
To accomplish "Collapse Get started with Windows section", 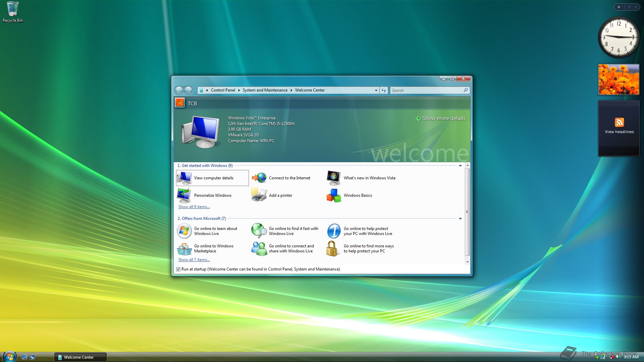I will (x=460, y=166).
